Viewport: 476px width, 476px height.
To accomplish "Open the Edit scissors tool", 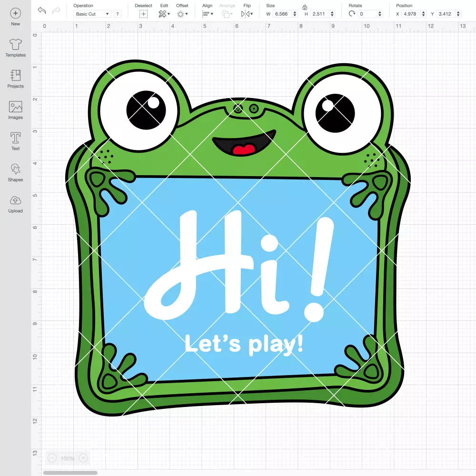I will point(162,14).
